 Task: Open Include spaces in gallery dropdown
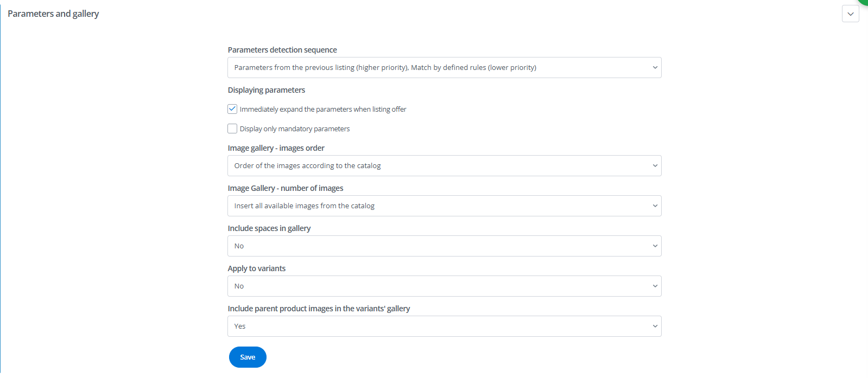click(444, 246)
